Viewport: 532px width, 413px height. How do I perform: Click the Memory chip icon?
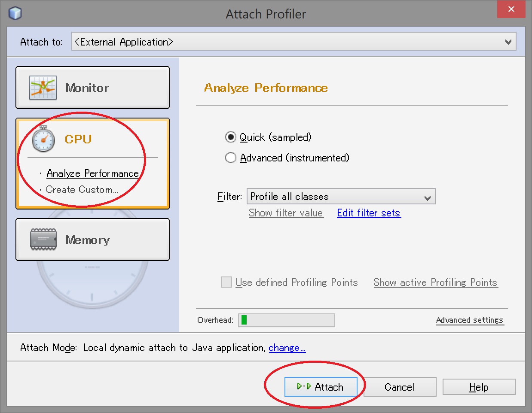[x=43, y=240]
